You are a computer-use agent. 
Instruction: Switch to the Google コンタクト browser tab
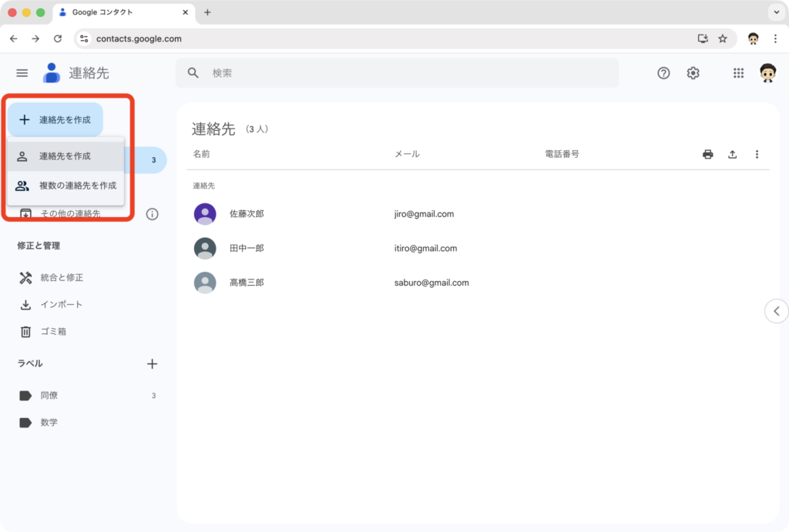pos(108,12)
